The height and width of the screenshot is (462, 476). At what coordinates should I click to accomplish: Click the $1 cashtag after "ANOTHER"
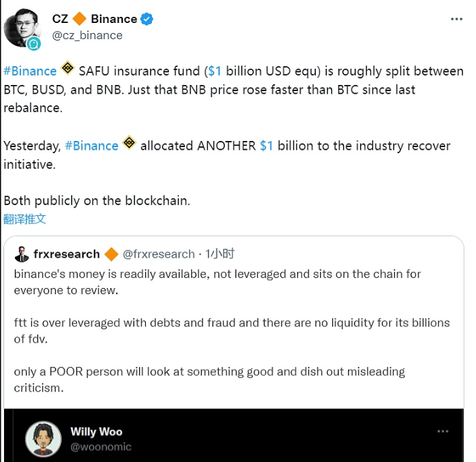[x=266, y=146]
